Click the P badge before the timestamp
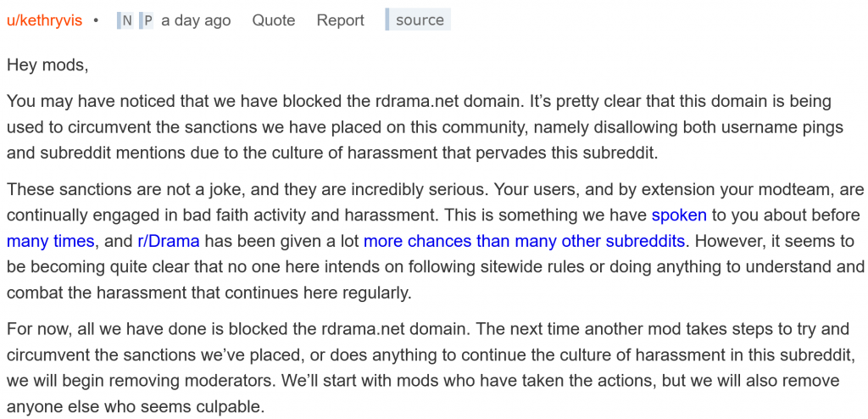This screenshot has height=419, width=868. click(x=147, y=20)
